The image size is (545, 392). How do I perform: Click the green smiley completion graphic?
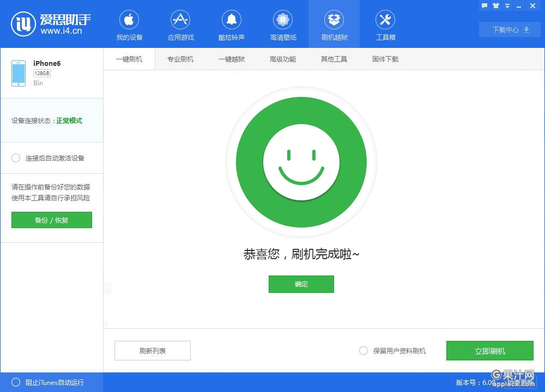click(301, 161)
